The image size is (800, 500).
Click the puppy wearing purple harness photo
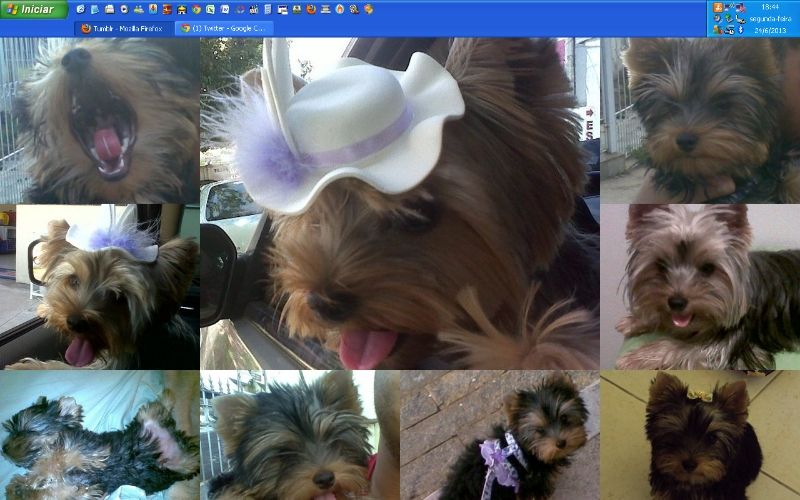500,435
